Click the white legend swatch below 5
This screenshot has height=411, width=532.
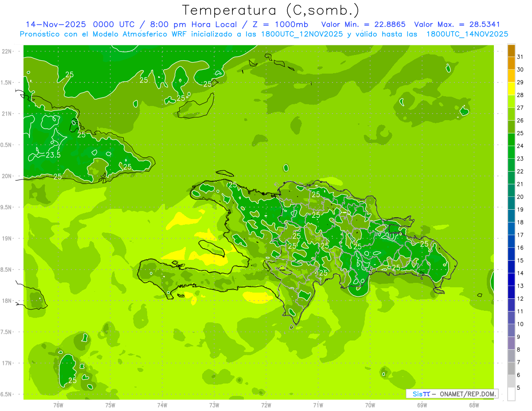(x=511, y=394)
